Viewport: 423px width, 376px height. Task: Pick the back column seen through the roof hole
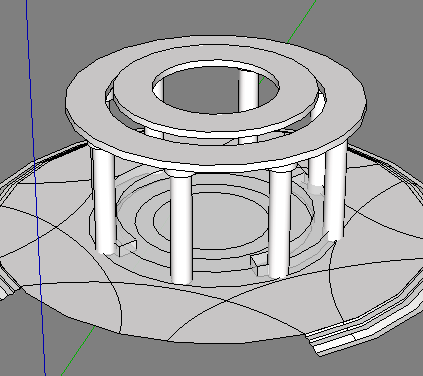[248, 90]
